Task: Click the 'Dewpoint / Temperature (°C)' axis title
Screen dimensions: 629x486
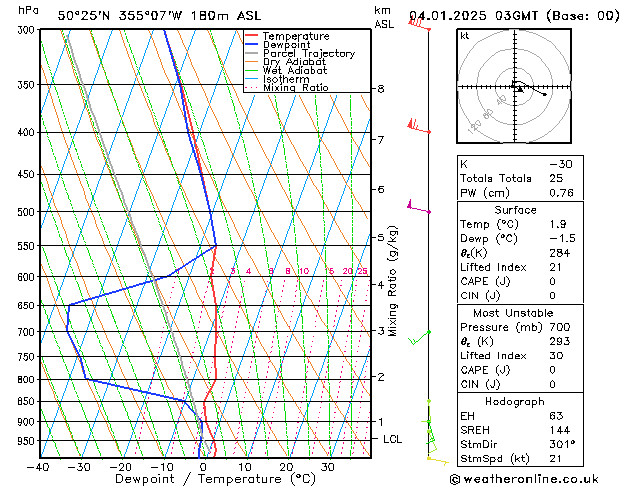Action: [215, 479]
